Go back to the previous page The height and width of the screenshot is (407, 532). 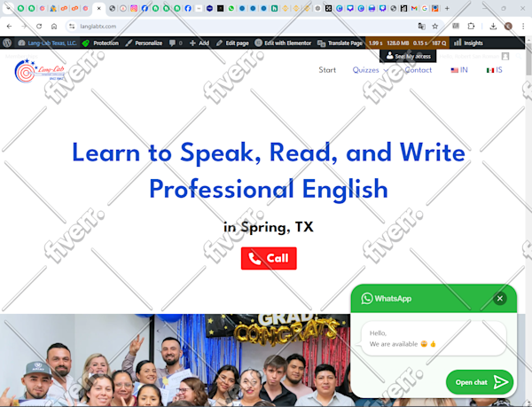coord(10,26)
